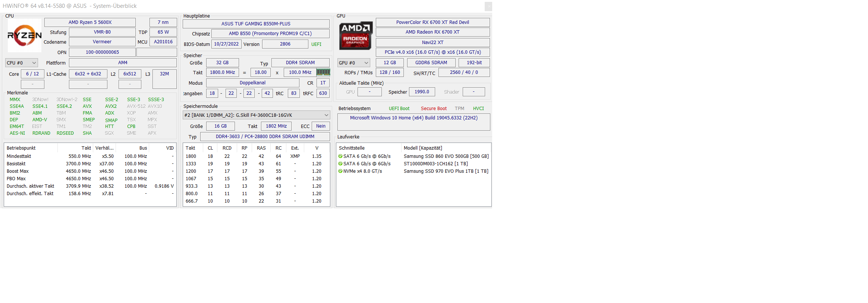Open the CPU #0 selector dropdown
The image size is (868, 303).
(22, 63)
